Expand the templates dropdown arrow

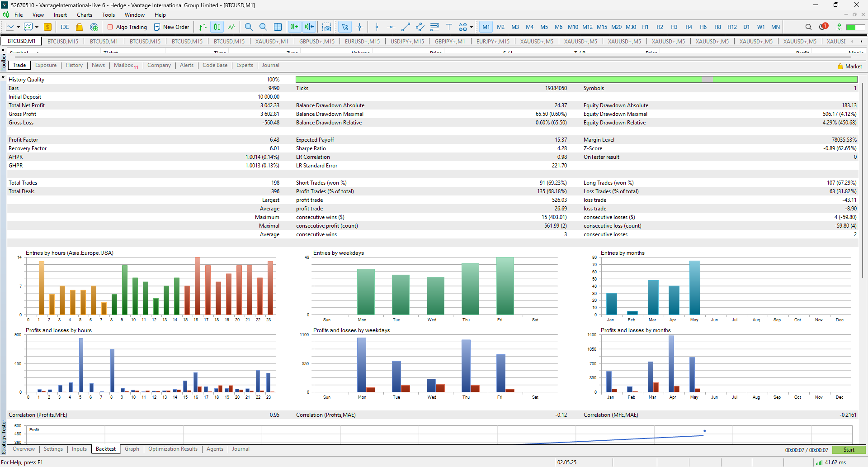point(37,27)
